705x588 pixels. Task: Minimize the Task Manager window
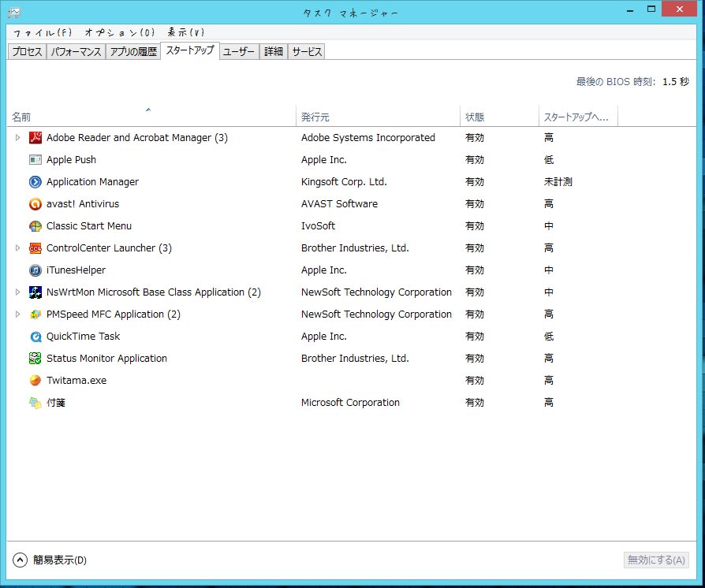pyautogui.click(x=630, y=9)
